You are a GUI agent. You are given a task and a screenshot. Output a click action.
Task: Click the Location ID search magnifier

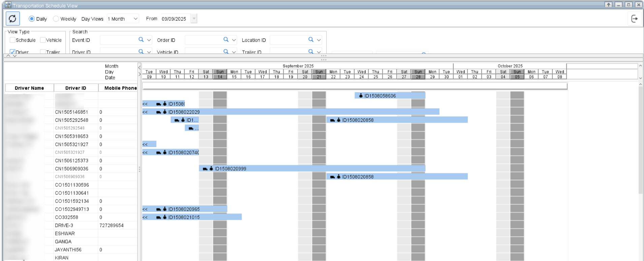point(311,40)
